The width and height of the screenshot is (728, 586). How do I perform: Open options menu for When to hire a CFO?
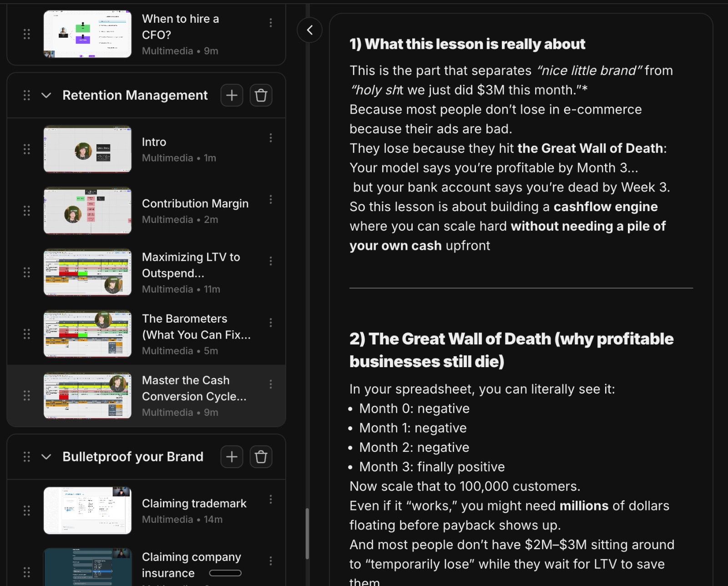pos(271,23)
